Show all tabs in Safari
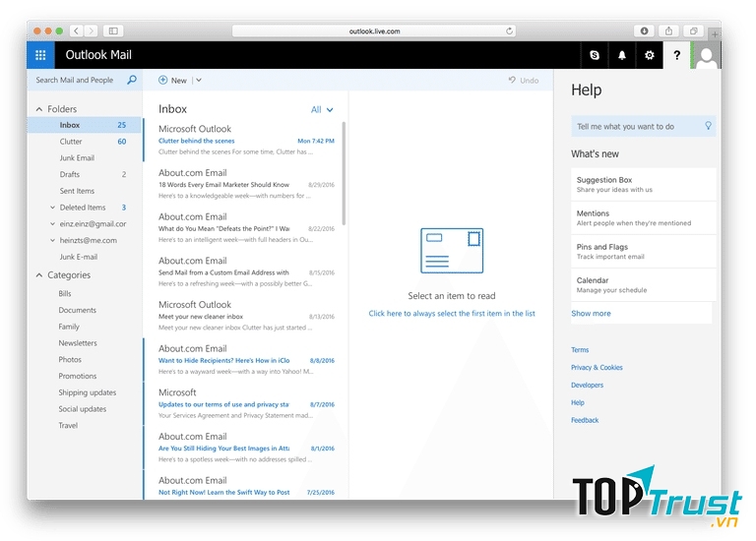This screenshot has width=756, height=541. click(693, 30)
